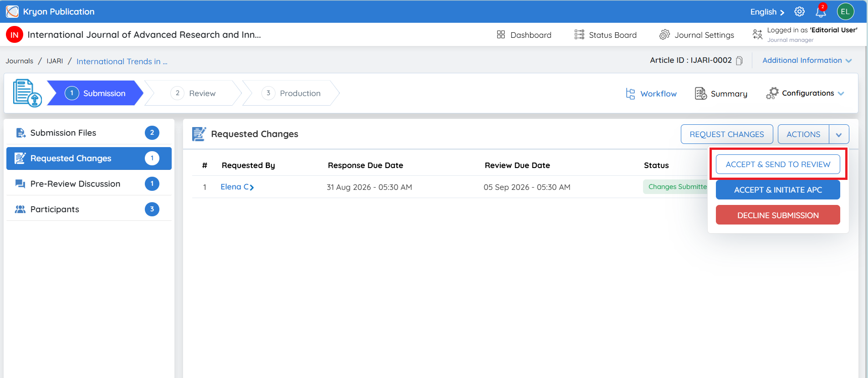Viewport: 868px width, 378px height.
Task: Open the English language selector
Action: click(767, 12)
